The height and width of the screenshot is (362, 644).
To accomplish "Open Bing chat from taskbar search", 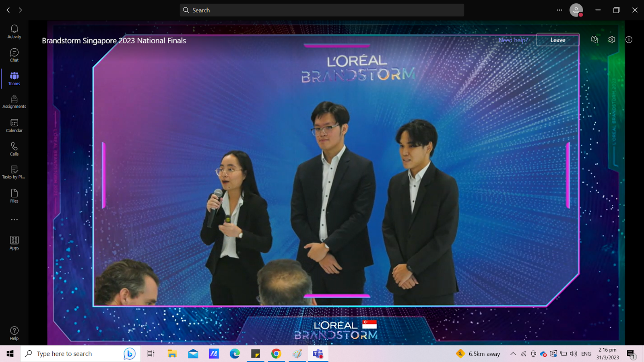I will pos(129,354).
